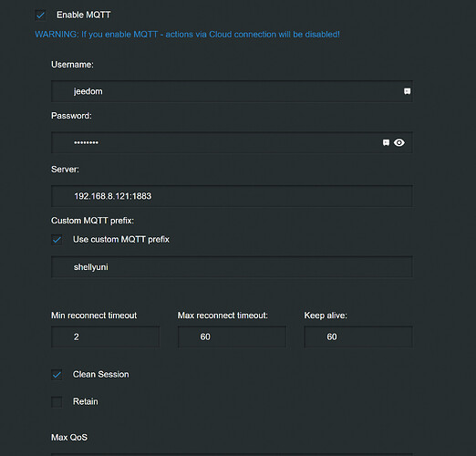The width and height of the screenshot is (476, 456).
Task: Click the Clean Session label text
Action: (100, 374)
